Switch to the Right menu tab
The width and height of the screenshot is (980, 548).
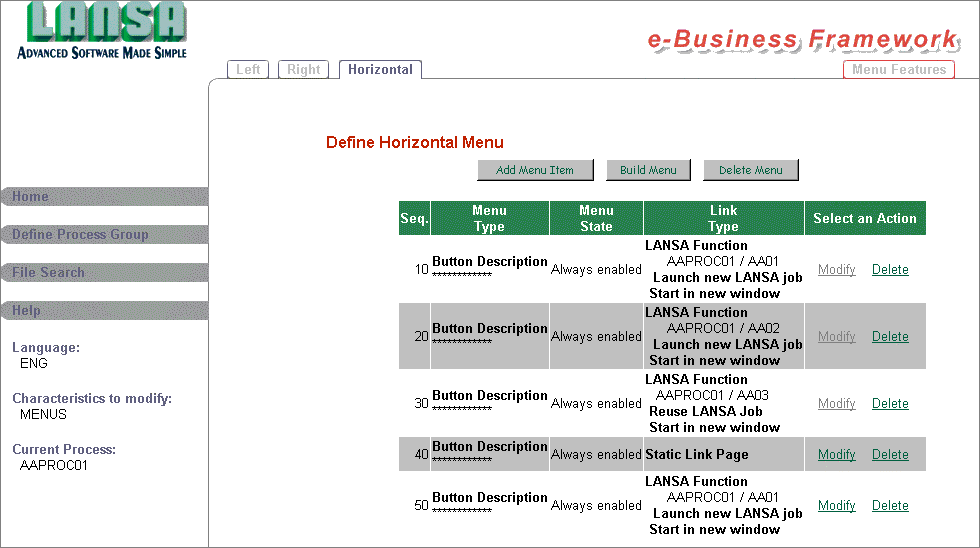tap(304, 69)
